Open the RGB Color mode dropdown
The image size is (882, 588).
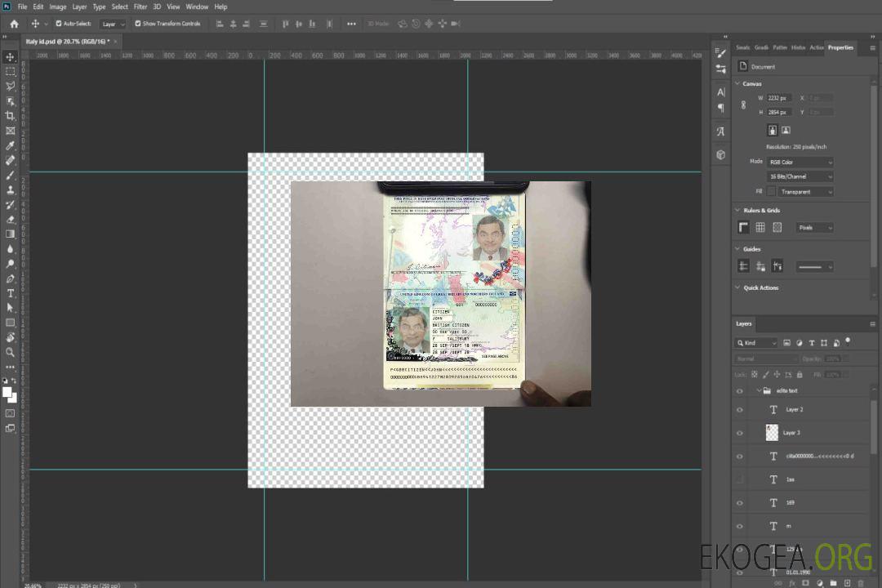800,162
